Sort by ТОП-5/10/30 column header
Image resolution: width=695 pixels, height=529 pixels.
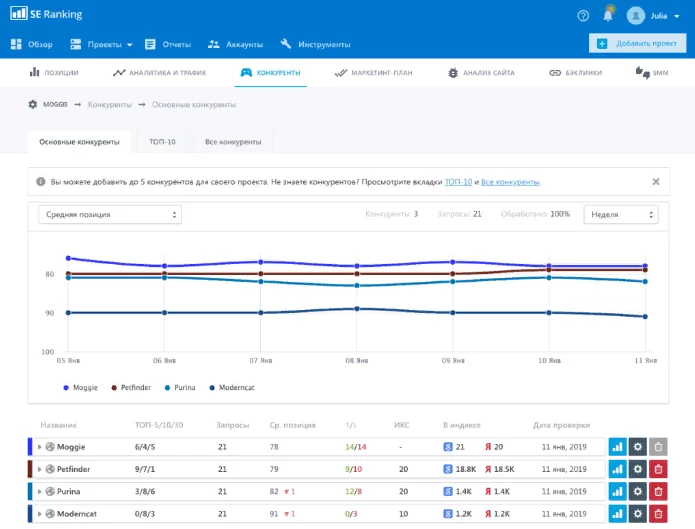click(159, 425)
